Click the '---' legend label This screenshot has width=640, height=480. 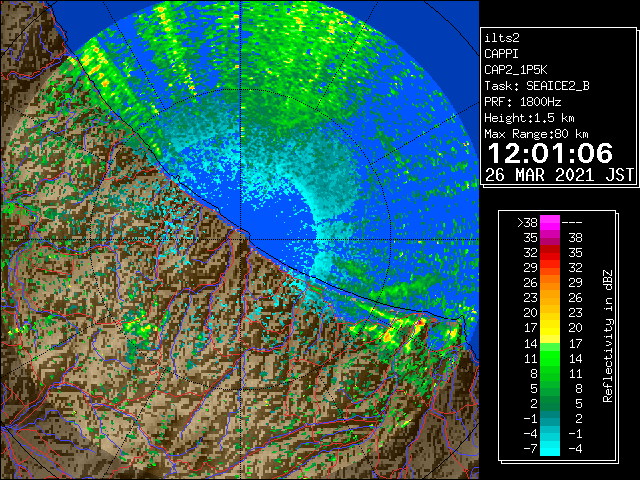(572, 223)
